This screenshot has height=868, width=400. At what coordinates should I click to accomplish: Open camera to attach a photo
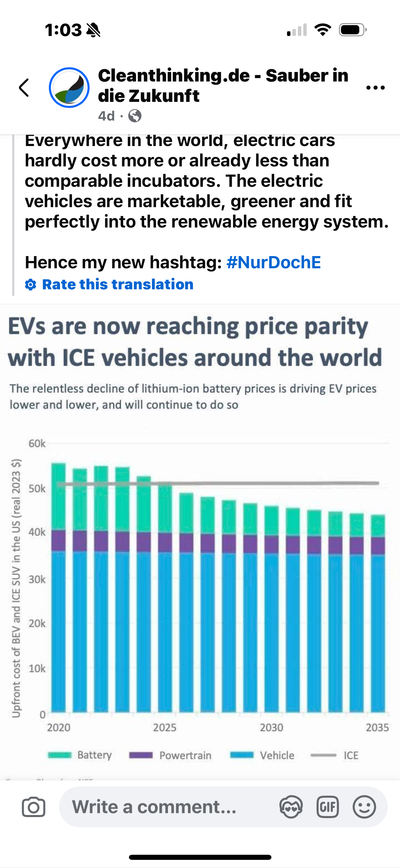click(34, 807)
